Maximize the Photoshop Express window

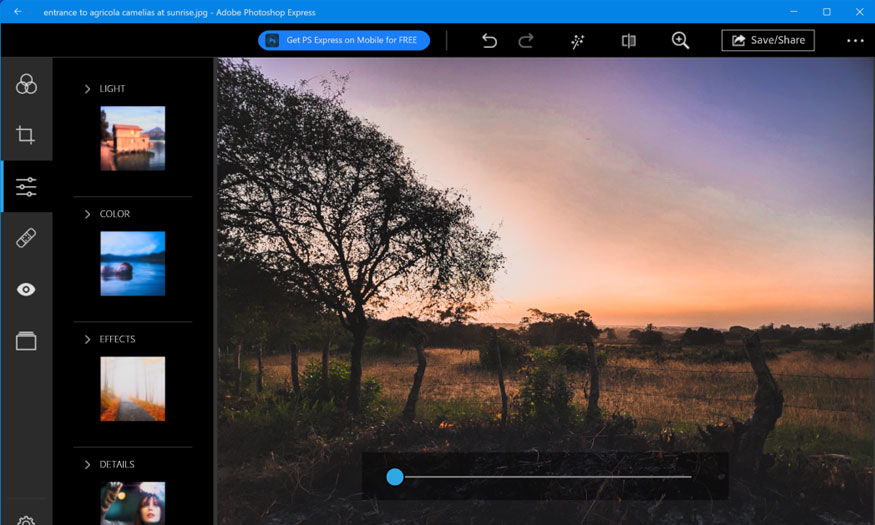826,12
